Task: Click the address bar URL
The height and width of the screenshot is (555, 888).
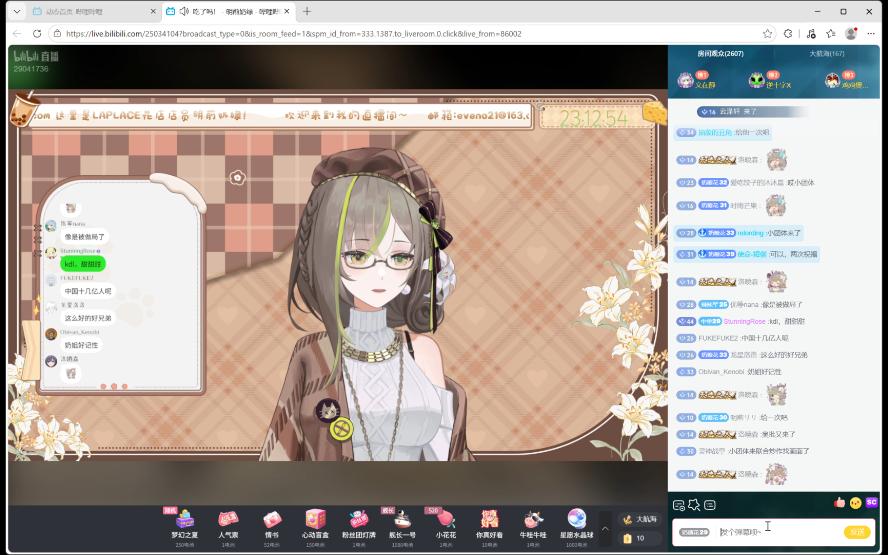Action: [293, 34]
